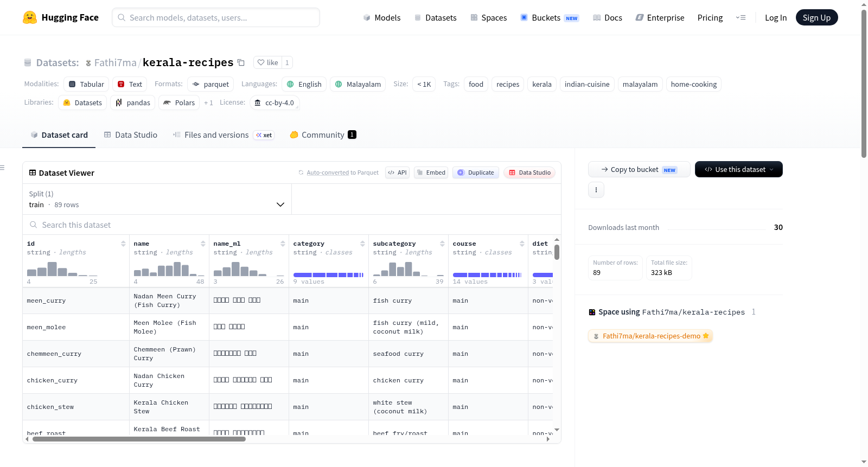The height and width of the screenshot is (467, 868).
Task: Open the Fathi7ma/kerala-recipes-demo space
Action: click(x=650, y=336)
